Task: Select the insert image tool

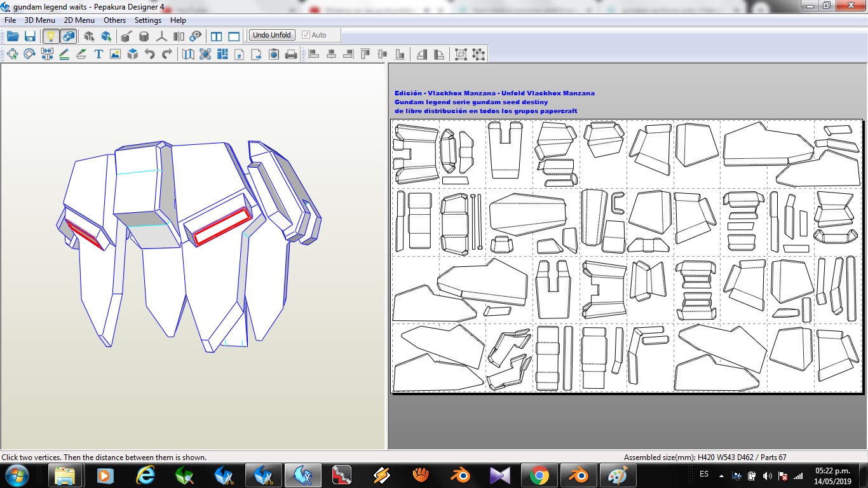Action: 115,54
